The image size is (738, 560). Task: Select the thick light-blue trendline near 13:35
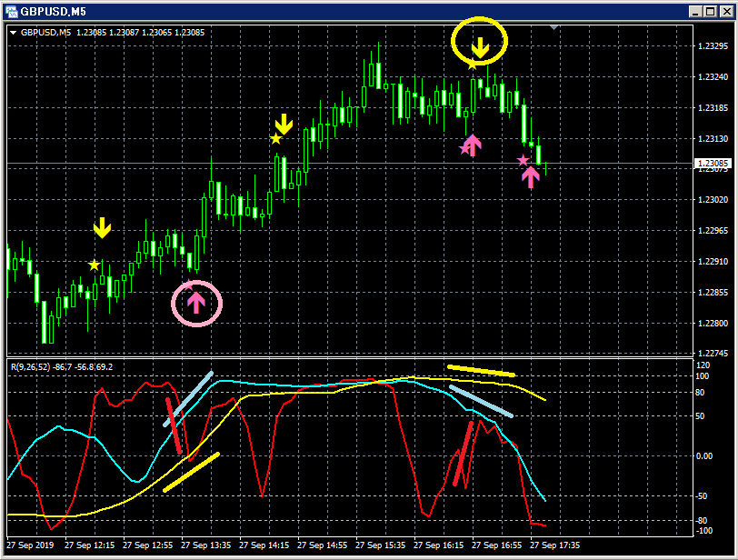pyautogui.click(x=188, y=399)
